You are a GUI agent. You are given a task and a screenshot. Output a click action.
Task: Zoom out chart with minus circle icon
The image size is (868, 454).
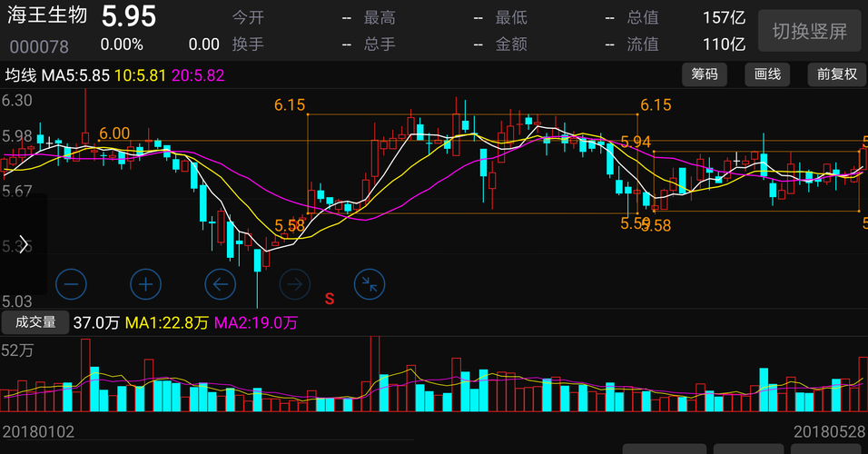tap(72, 284)
